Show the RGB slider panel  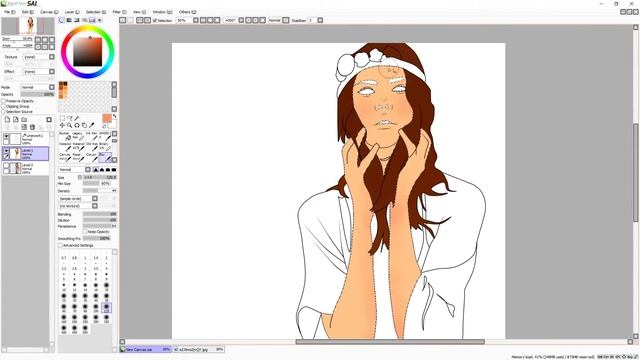69,20
